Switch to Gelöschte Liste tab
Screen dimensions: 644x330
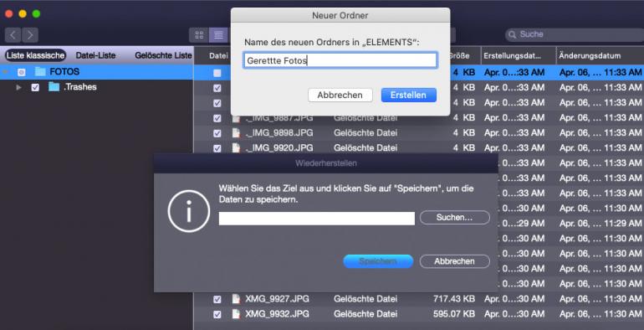coord(163,55)
